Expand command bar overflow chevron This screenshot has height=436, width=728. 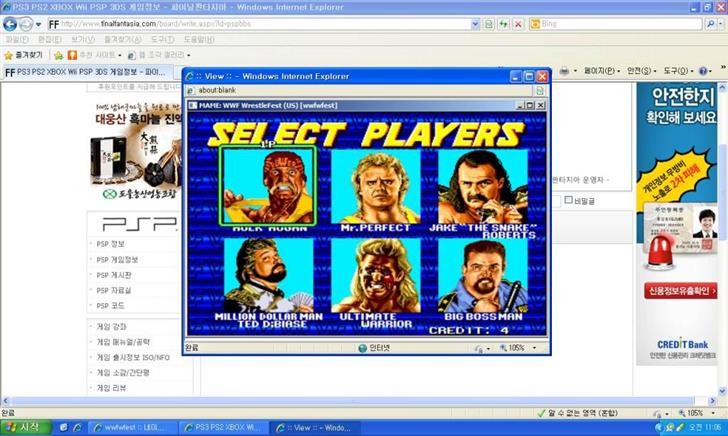(723, 67)
